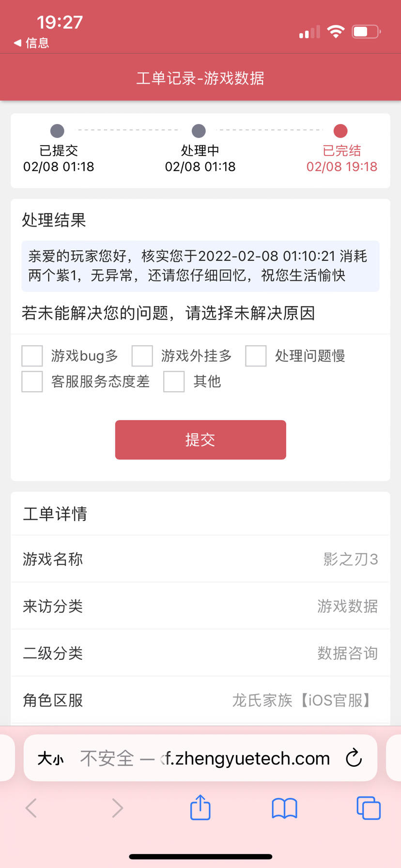Enable the 客服服务态度差 checkbox
401x868 pixels.
pos(32,381)
